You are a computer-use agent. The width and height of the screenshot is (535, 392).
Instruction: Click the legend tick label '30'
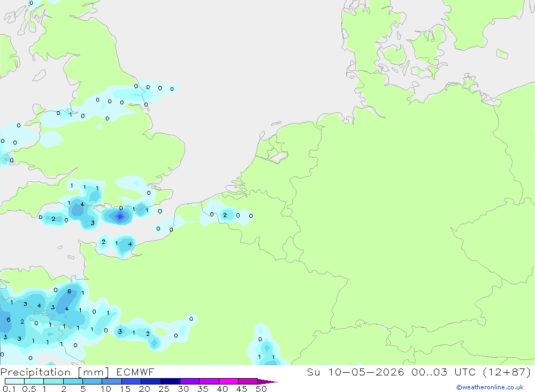[x=183, y=389]
